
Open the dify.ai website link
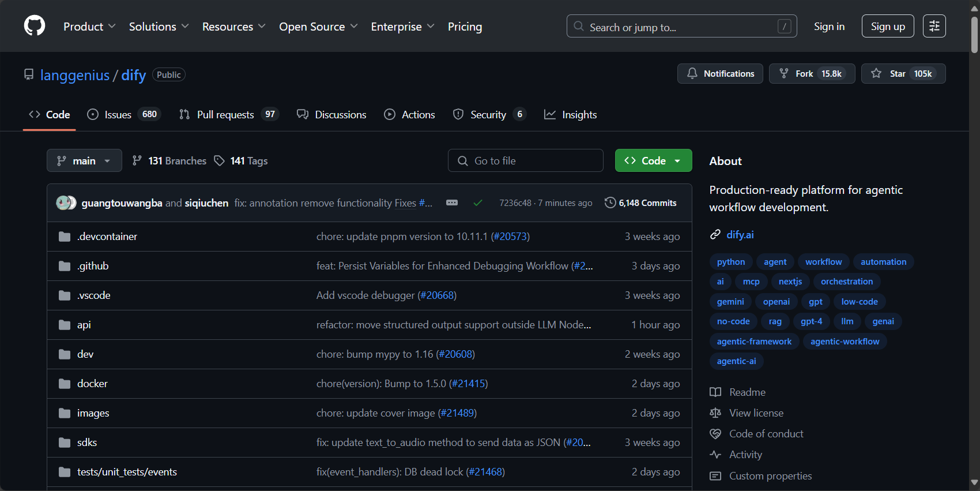click(x=740, y=234)
